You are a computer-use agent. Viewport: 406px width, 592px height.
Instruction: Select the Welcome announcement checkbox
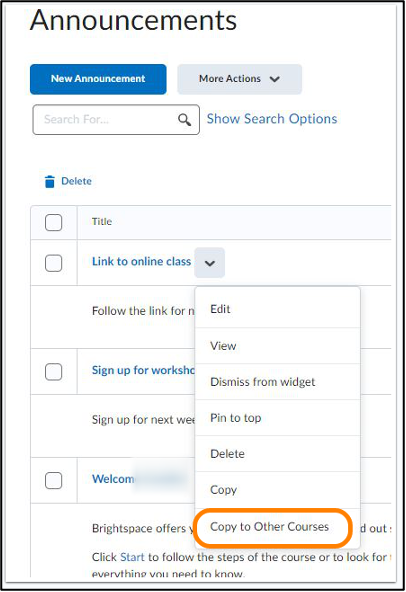click(x=54, y=481)
